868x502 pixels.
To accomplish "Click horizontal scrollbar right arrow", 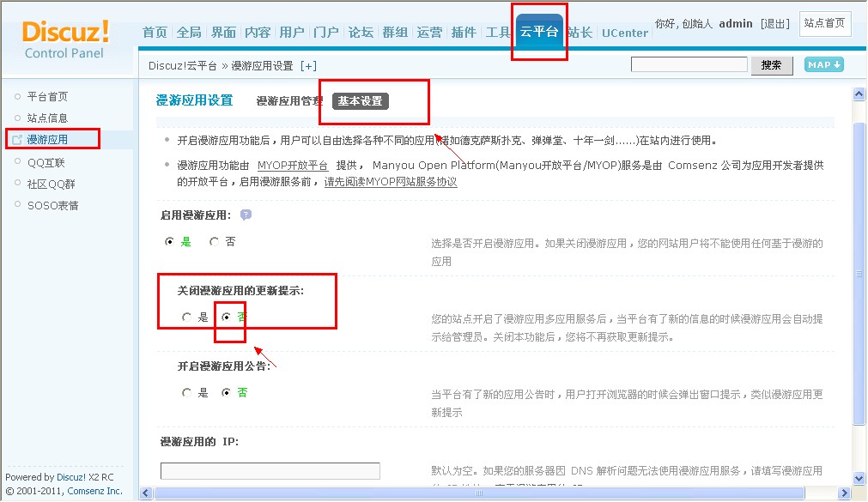I will tap(844, 493).
